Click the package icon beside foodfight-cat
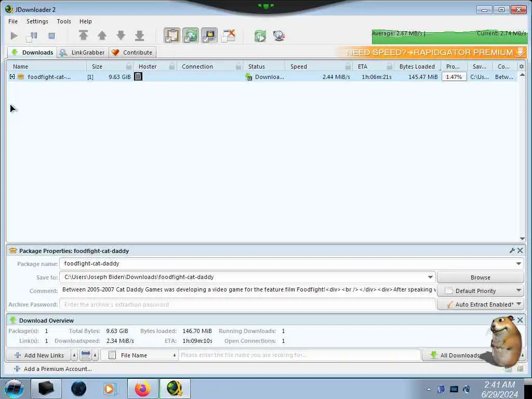 [21, 77]
